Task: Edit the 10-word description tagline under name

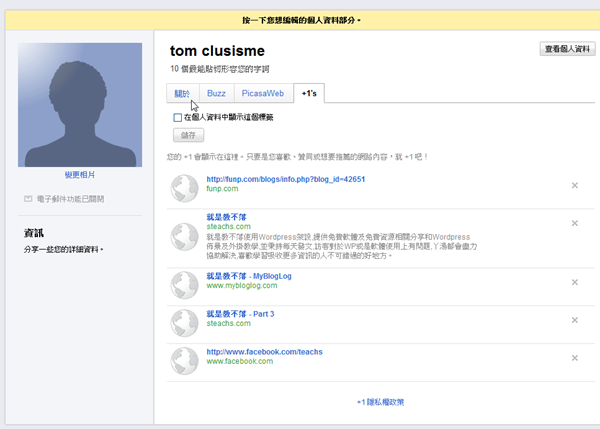Action: 220,69
